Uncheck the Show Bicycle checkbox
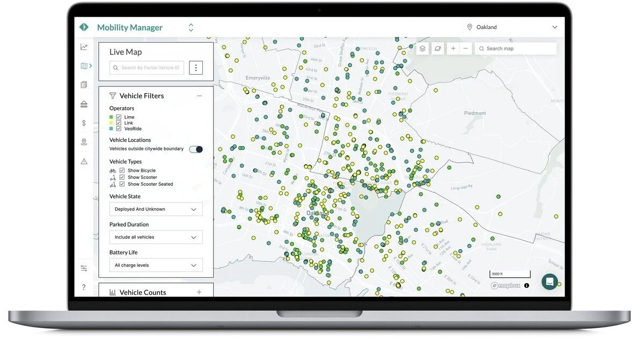Image resolution: width=644 pixels, height=341 pixels. point(122,171)
